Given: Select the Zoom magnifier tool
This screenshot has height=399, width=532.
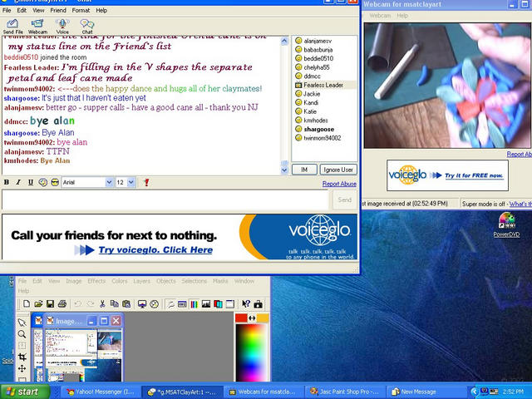Looking at the screenshot, I should coord(22,334).
